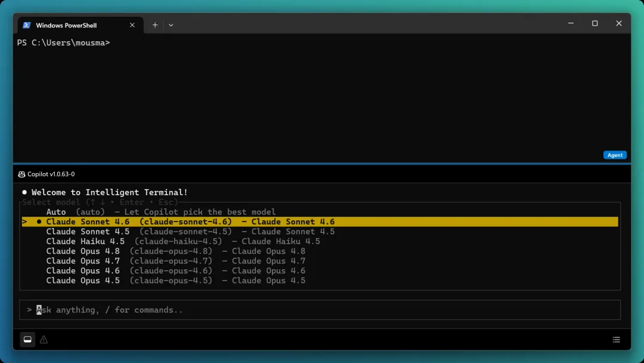
Task: Click the PowerShell icon in the tab
Action: pyautogui.click(x=27, y=25)
